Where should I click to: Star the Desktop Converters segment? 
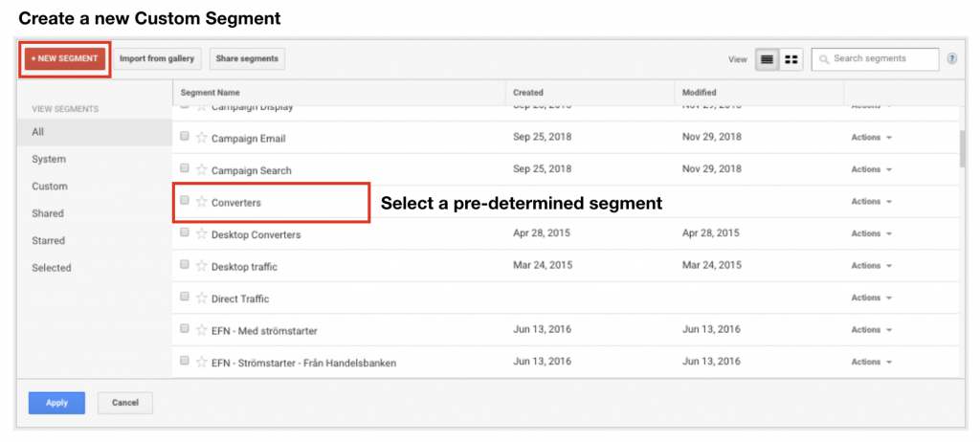tap(201, 233)
